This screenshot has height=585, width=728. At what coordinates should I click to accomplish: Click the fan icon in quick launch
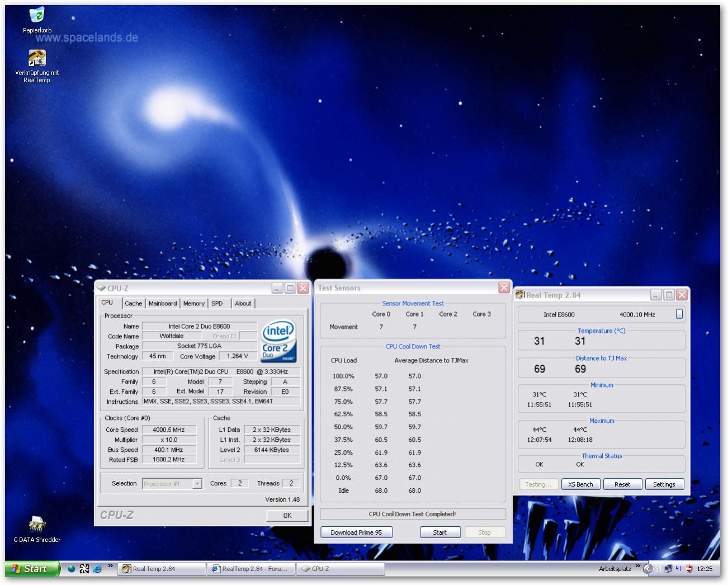84,569
